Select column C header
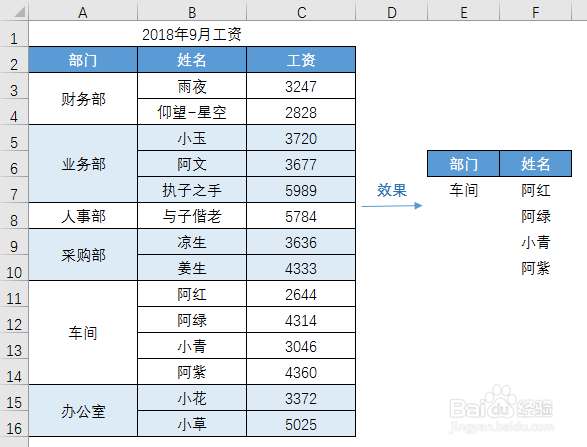 click(x=301, y=11)
